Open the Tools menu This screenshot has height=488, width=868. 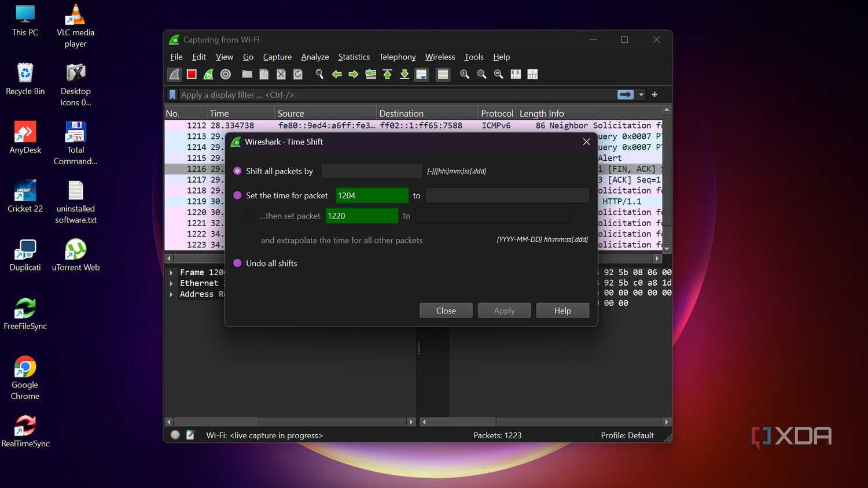(x=474, y=57)
